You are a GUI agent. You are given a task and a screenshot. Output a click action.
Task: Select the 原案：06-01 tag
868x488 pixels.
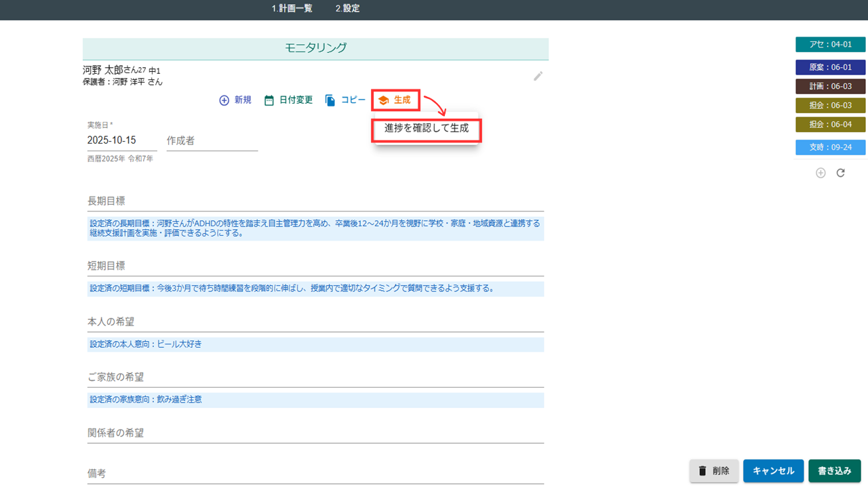click(830, 68)
